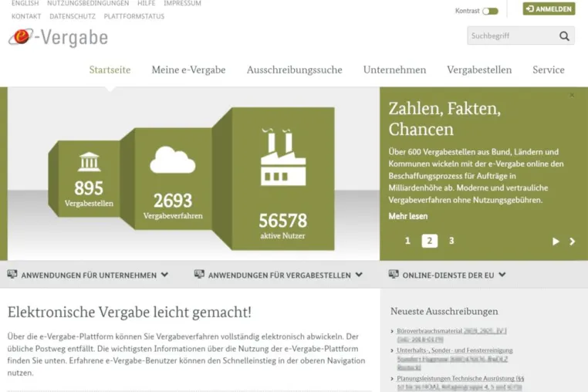The image size is (588, 392).
Task: Toggle the Kontrast switch
Action: (490, 11)
